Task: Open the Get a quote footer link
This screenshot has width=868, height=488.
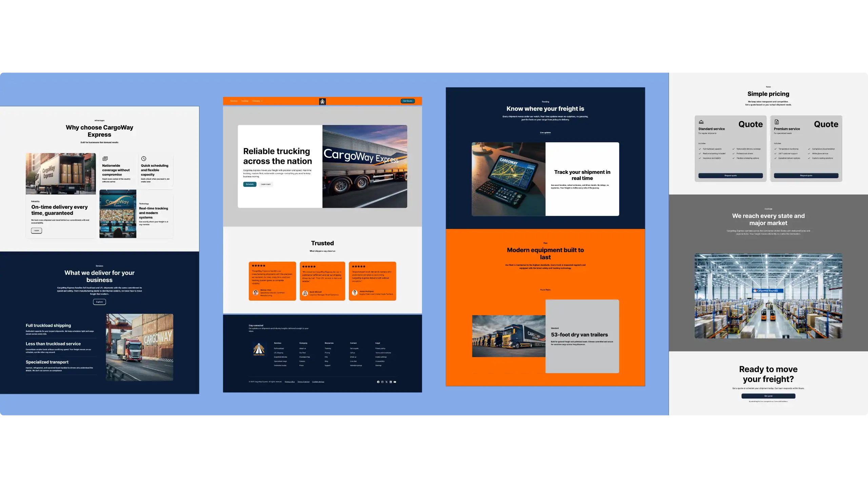Action: click(354, 348)
